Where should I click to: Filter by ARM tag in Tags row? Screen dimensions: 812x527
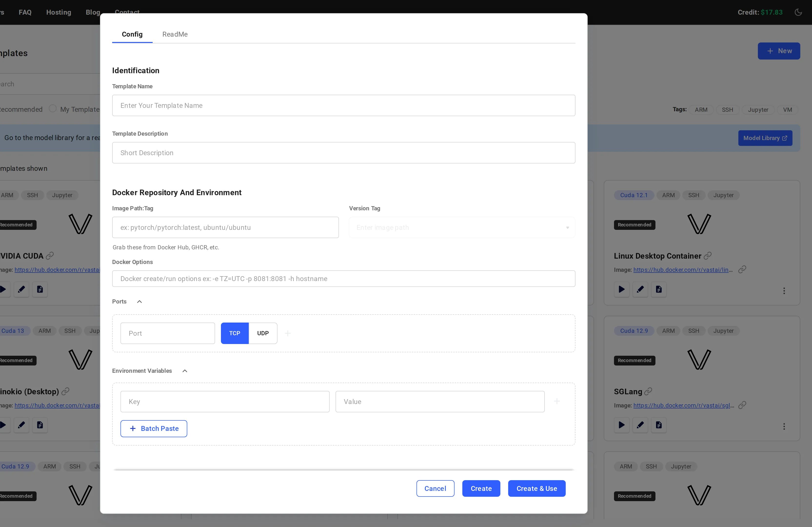click(701, 110)
